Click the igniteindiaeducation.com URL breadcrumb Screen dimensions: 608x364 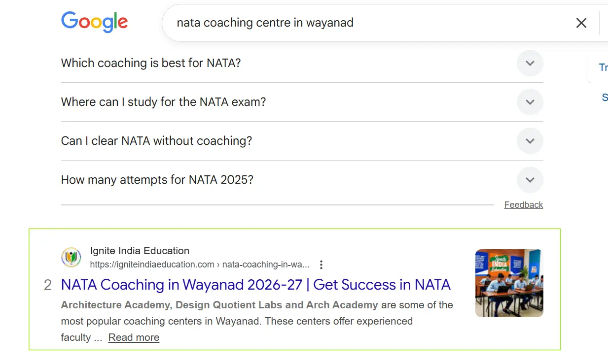[200, 265]
